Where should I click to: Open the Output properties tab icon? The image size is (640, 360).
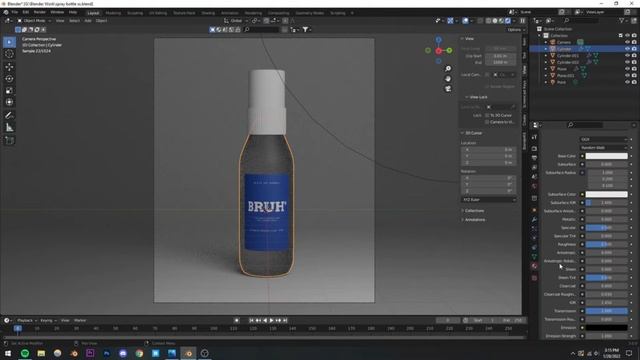point(534,158)
